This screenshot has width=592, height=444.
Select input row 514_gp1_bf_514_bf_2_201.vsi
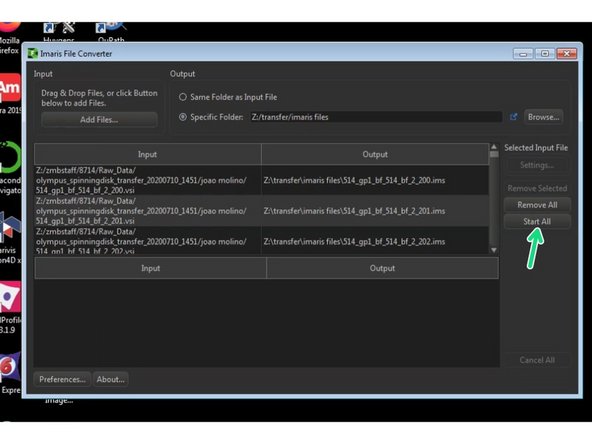click(148, 211)
